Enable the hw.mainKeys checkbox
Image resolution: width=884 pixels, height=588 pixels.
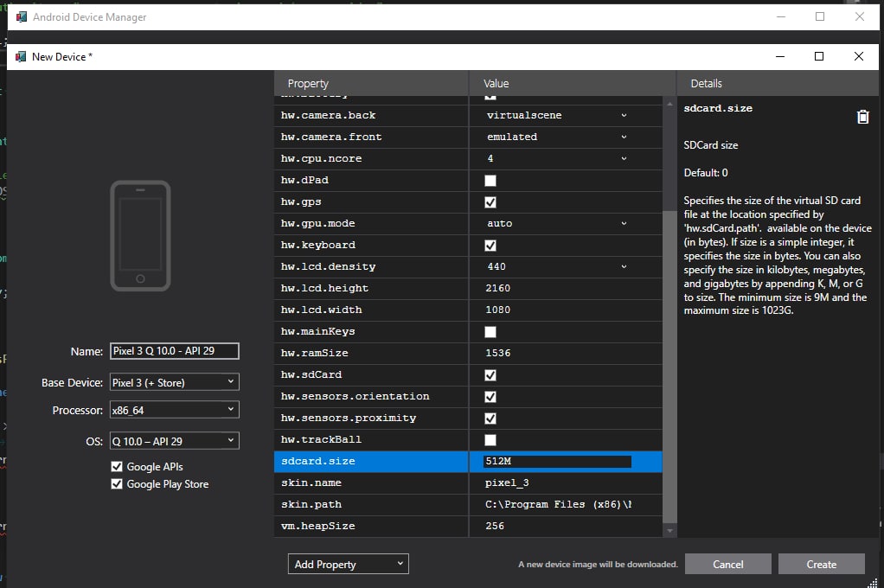(x=490, y=332)
